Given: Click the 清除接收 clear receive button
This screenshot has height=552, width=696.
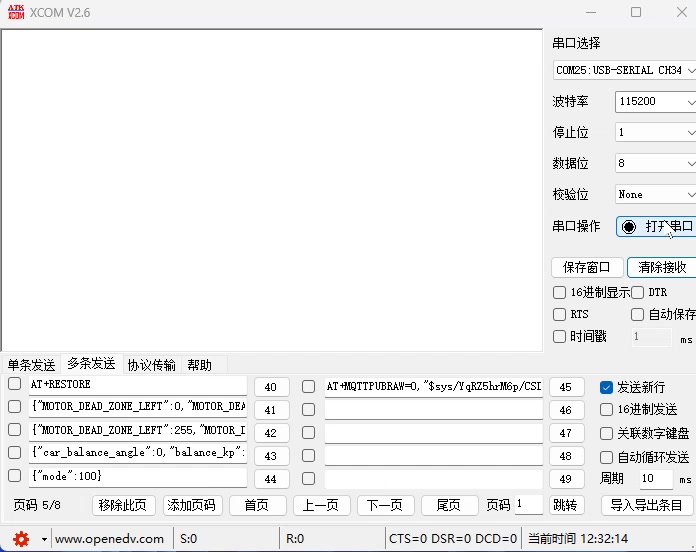Looking at the screenshot, I should tap(661, 268).
